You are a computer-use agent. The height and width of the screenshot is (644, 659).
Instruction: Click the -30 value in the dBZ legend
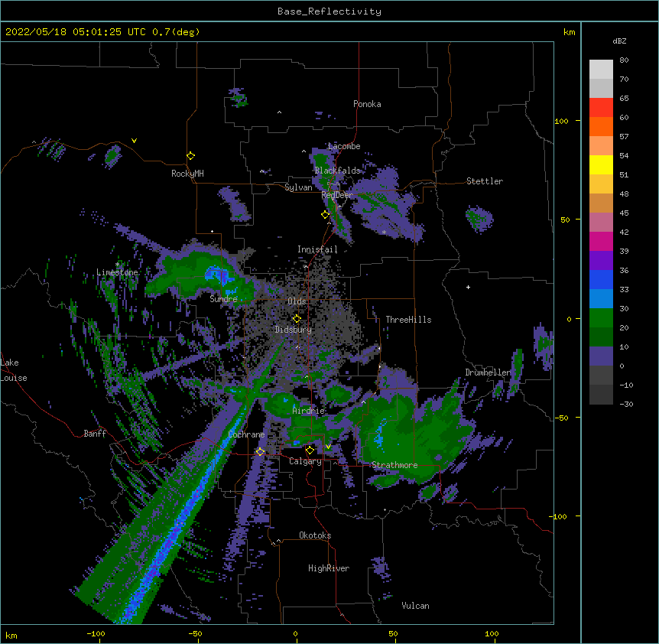pos(626,405)
